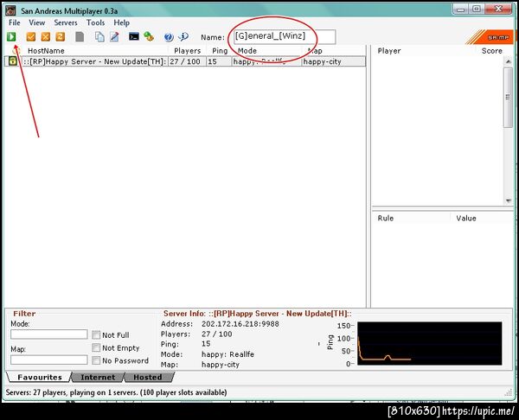Switch to the Hosted tab
The width and height of the screenshot is (519, 420).
click(x=148, y=378)
